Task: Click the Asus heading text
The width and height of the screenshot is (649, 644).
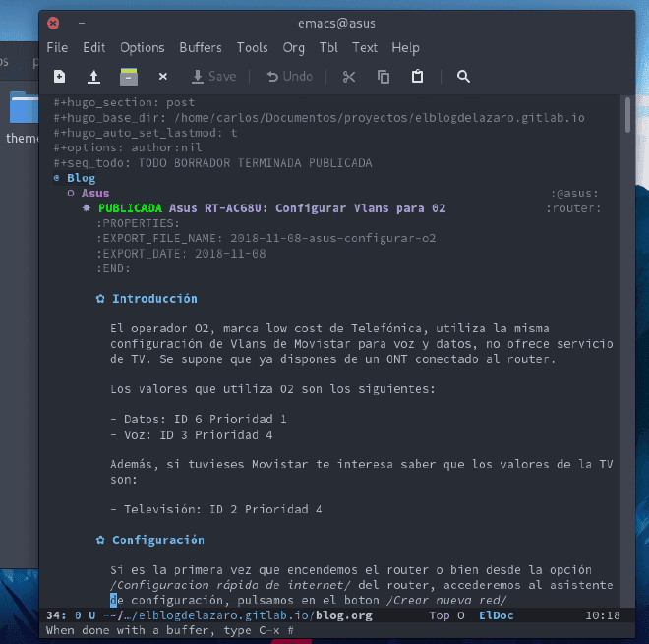Action: coord(95,193)
